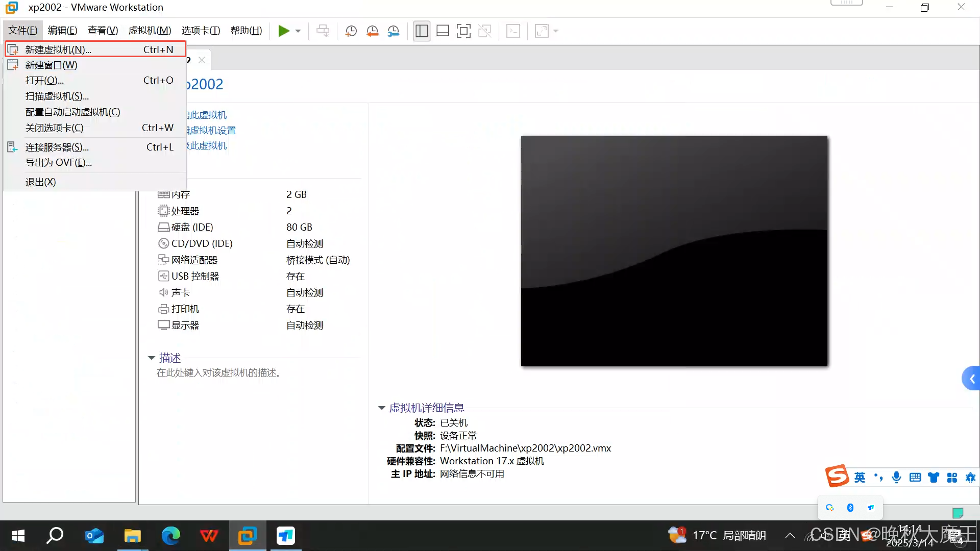
Task: Open the power options dropdown arrow
Action: [298, 31]
